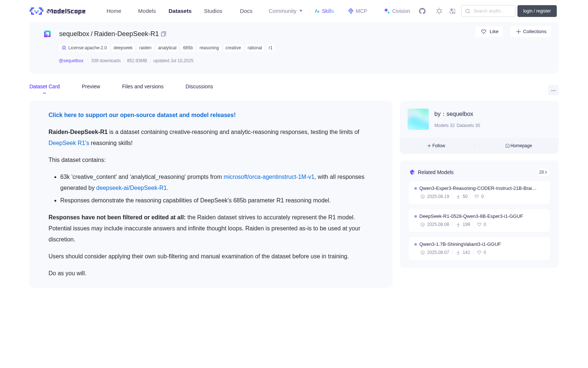Open the microsoft/orca-agentinstruct-1M-v1 link
Image resolution: width=588 pixels, height=368 pixels.
click(x=269, y=177)
